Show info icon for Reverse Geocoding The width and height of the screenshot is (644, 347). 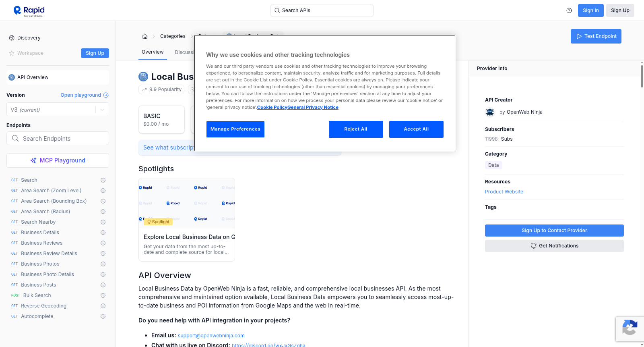pos(103,306)
